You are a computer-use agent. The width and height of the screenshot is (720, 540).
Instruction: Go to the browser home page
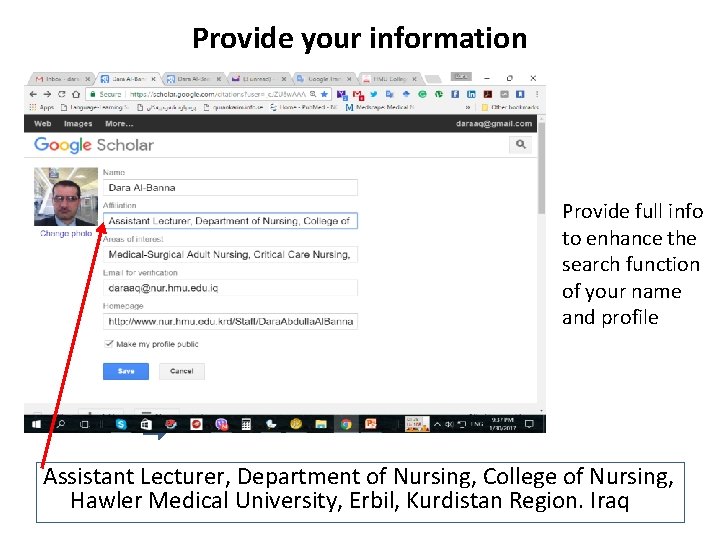coord(76,94)
